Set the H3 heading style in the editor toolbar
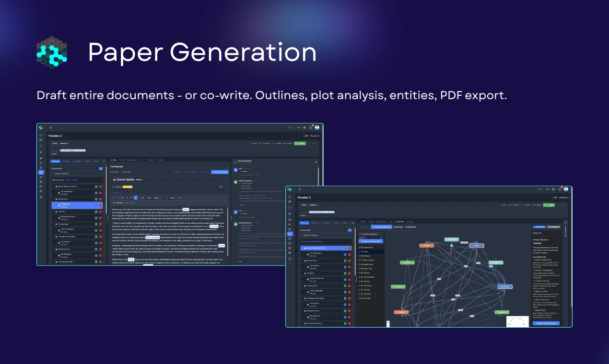The width and height of the screenshot is (609, 364). click(x=131, y=198)
